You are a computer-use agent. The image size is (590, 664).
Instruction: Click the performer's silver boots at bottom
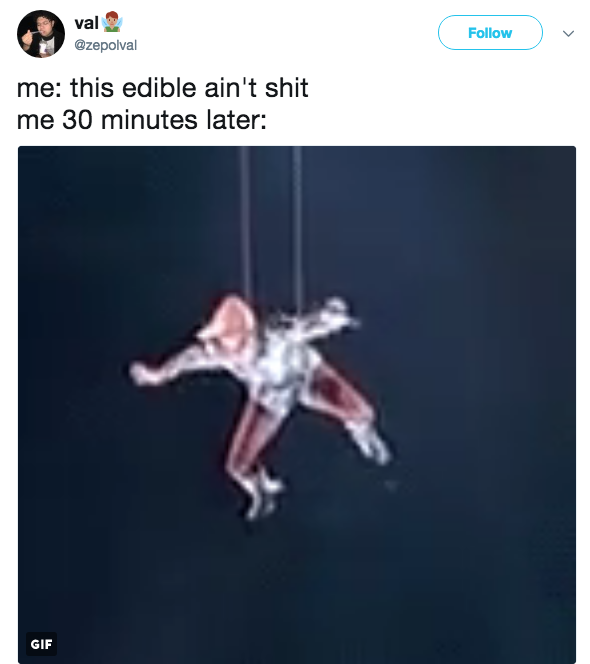point(260,493)
